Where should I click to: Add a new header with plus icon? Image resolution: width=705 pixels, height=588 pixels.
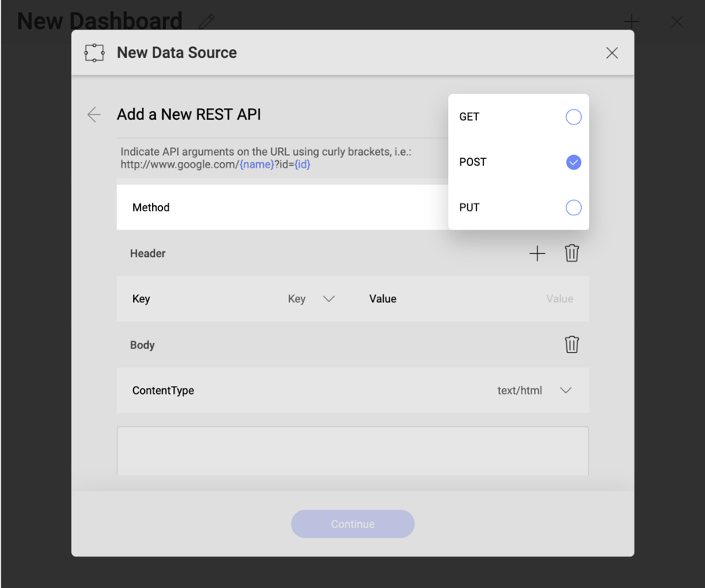[537, 254]
